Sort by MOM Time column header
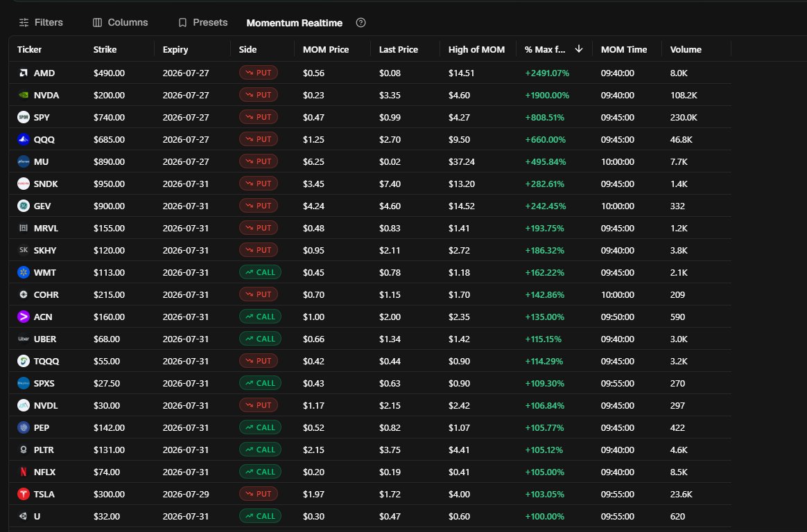The height and width of the screenshot is (532, 807). point(624,49)
